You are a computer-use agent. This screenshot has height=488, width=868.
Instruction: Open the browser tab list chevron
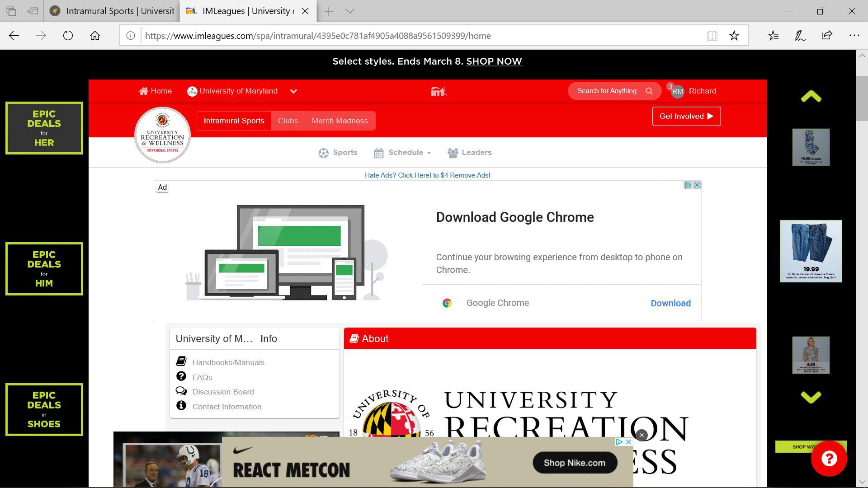click(350, 11)
